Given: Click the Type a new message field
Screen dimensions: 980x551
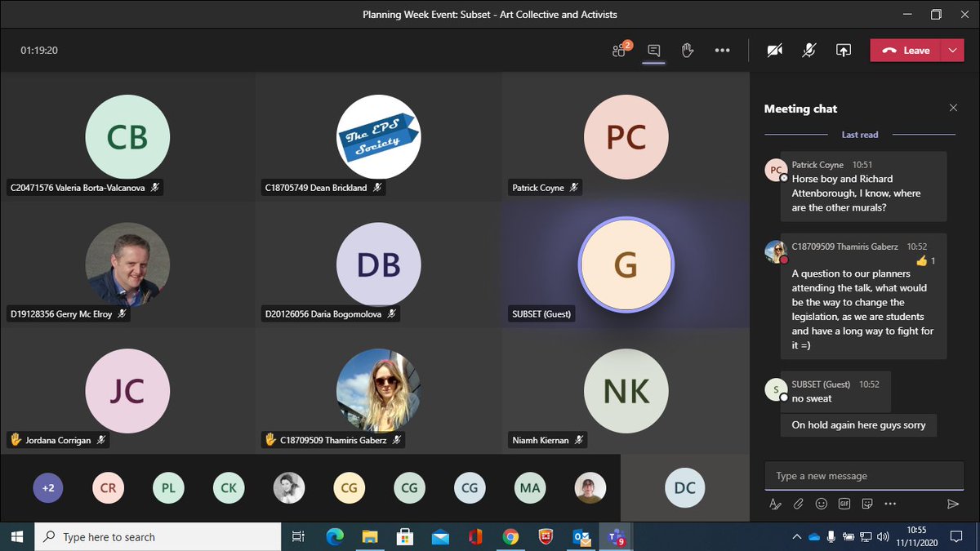Looking at the screenshot, I should point(864,476).
